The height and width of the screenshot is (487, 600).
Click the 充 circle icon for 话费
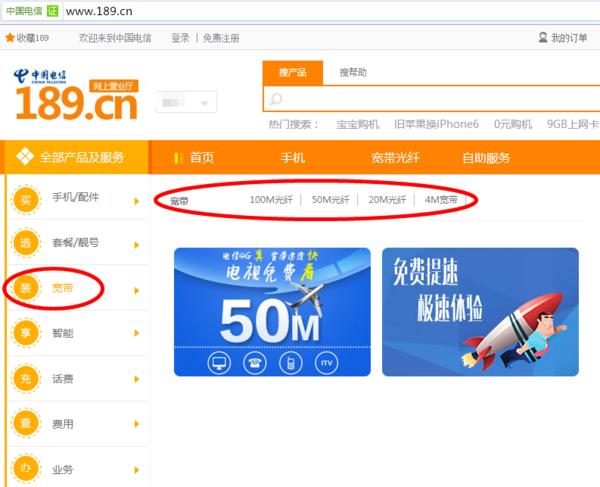click(26, 378)
